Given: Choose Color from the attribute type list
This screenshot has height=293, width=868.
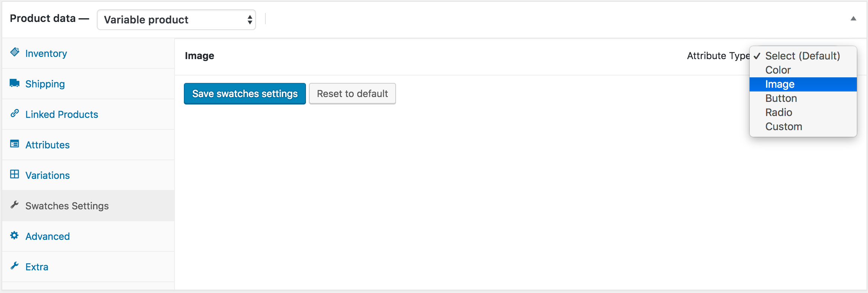Looking at the screenshot, I should 778,70.
